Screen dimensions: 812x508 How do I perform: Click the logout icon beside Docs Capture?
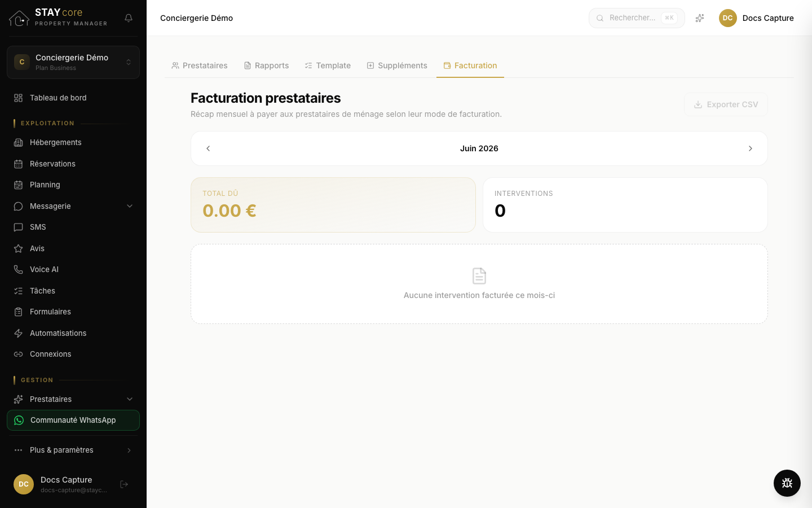[x=124, y=484]
